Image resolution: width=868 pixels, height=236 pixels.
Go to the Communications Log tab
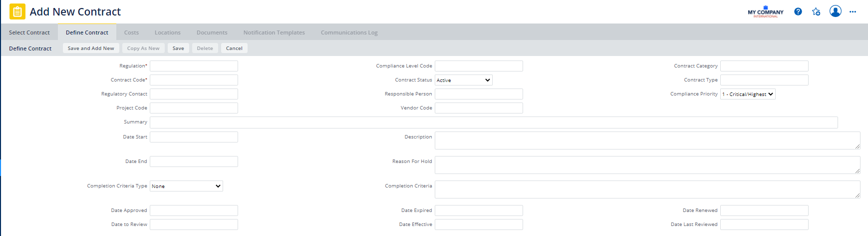click(349, 32)
